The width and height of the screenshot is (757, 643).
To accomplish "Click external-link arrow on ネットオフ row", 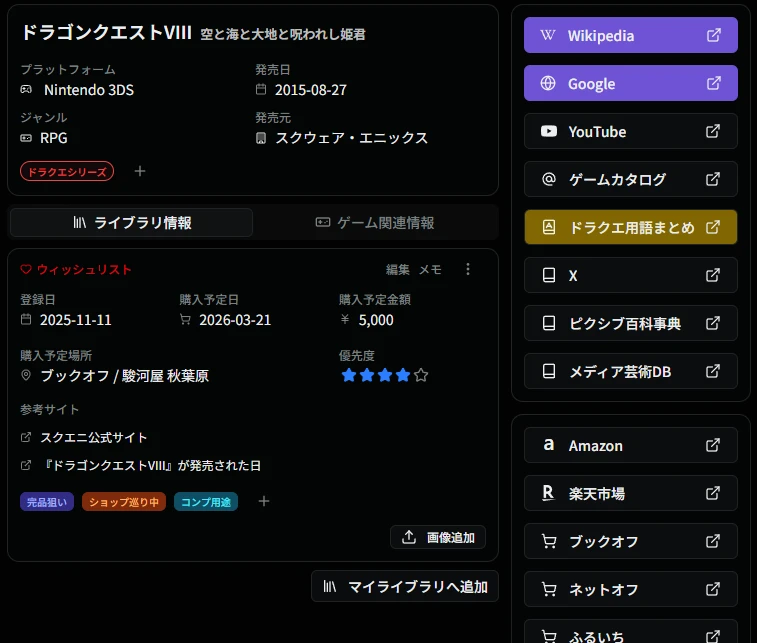I will click(713, 589).
